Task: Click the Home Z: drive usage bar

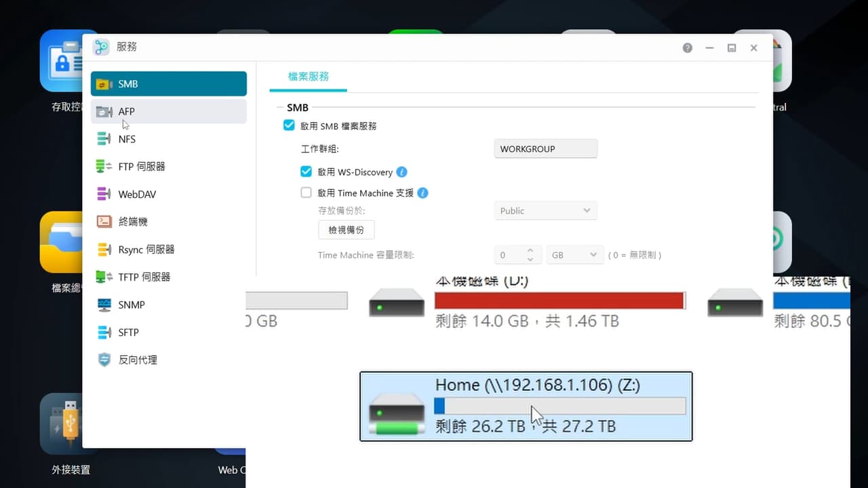Action: [560, 405]
